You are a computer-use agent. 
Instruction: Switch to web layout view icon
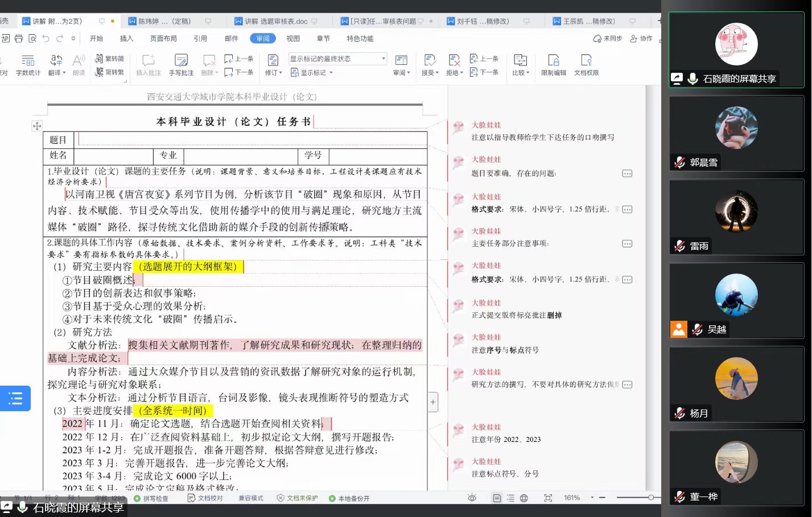tap(524, 498)
